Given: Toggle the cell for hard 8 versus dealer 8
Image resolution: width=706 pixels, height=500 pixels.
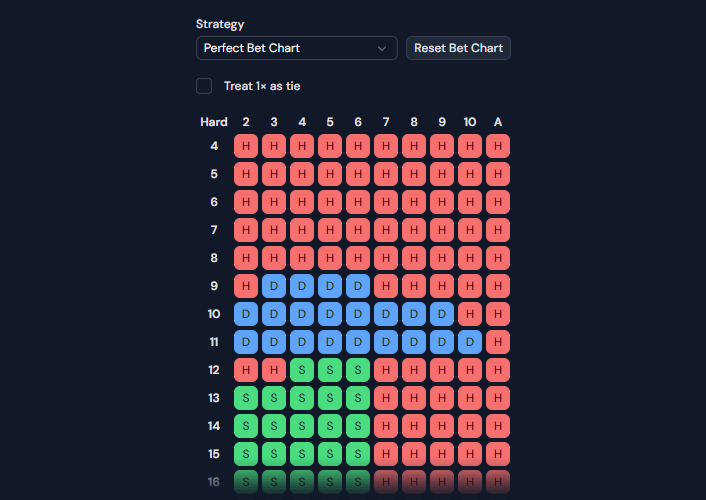Looking at the screenshot, I should pyautogui.click(x=414, y=258).
